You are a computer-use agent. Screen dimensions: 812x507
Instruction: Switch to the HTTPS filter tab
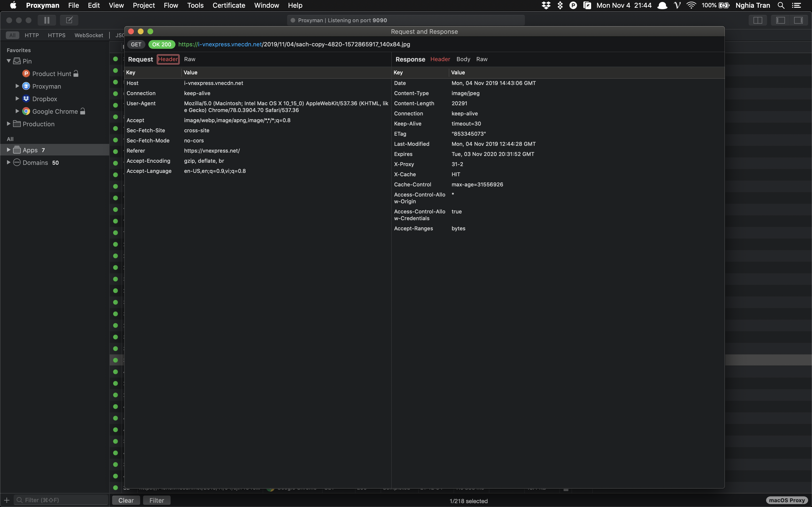(x=56, y=35)
